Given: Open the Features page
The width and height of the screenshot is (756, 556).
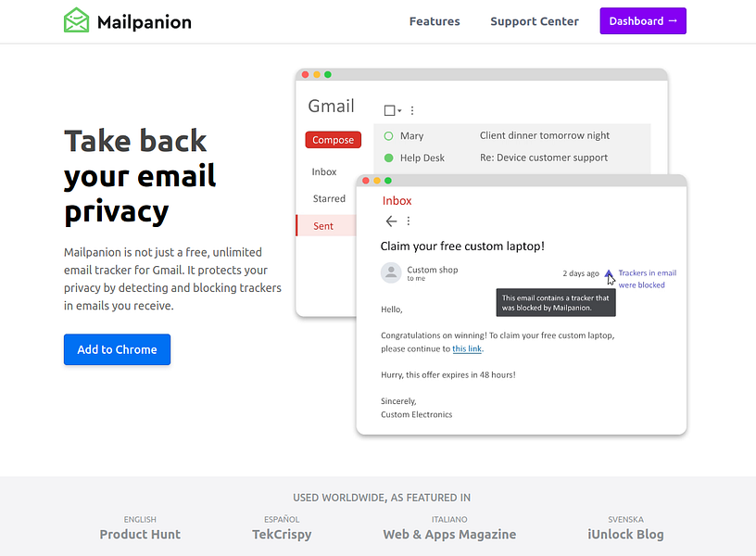Looking at the screenshot, I should (x=435, y=21).
